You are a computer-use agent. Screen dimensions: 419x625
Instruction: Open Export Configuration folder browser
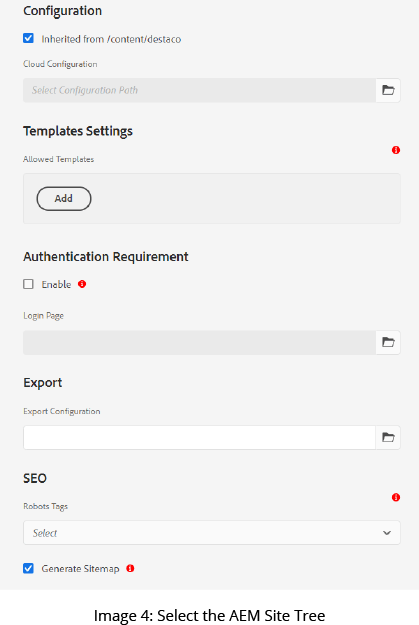point(388,438)
